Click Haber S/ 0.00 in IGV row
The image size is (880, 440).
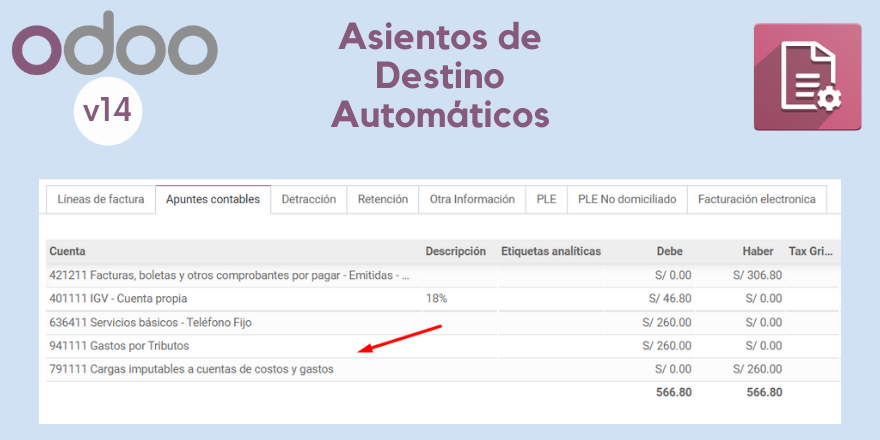coord(764,299)
